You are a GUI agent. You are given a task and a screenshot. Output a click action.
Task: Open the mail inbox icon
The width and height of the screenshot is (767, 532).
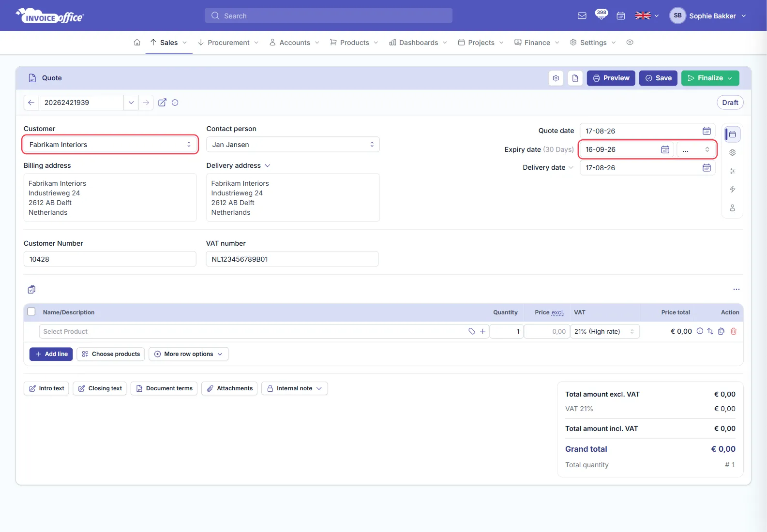tap(582, 16)
